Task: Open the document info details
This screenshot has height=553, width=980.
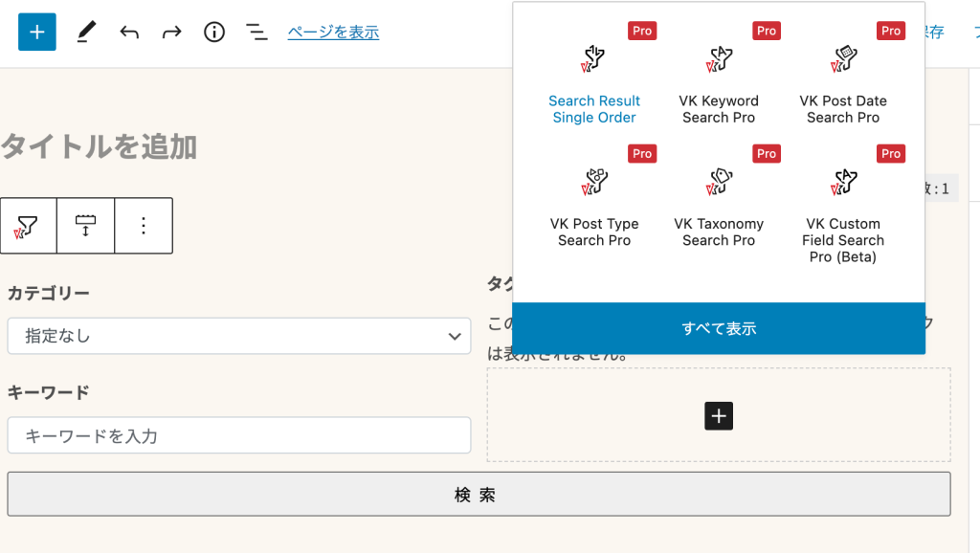Action: 213,32
